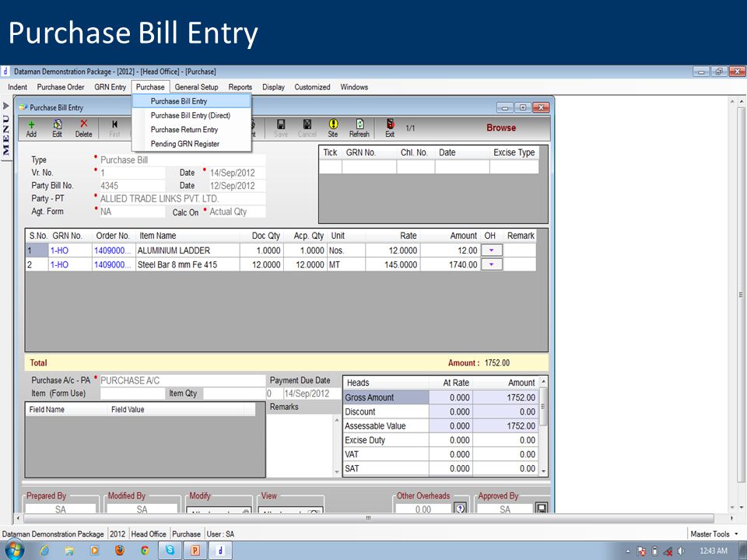Click GRN No. 1-HO in row 1
This screenshot has height=560, width=747.
click(69, 250)
